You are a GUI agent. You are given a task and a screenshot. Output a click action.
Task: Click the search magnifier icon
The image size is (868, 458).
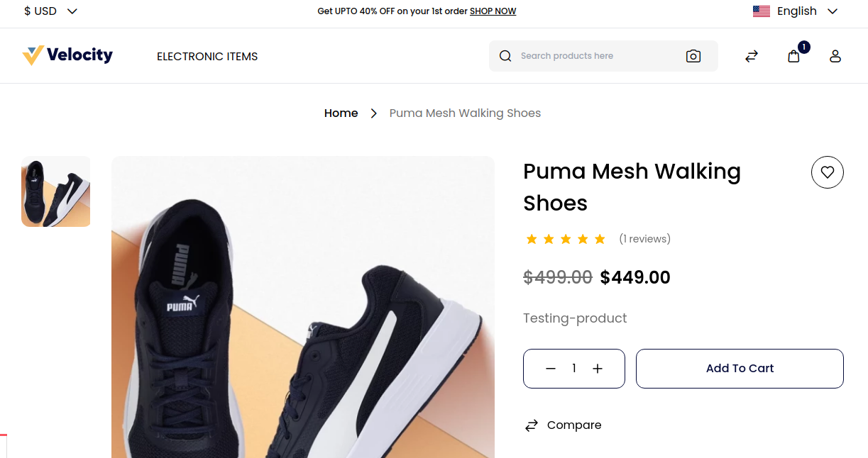coord(505,56)
